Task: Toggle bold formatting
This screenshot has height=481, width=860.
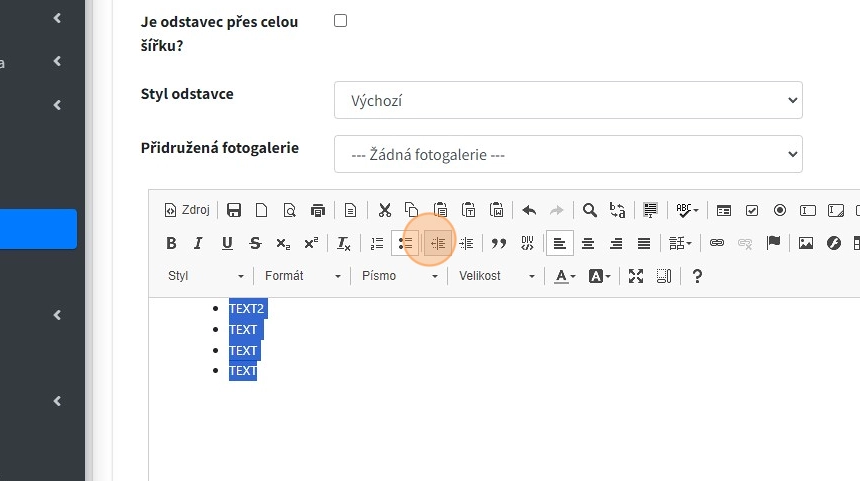Action: click(x=171, y=243)
